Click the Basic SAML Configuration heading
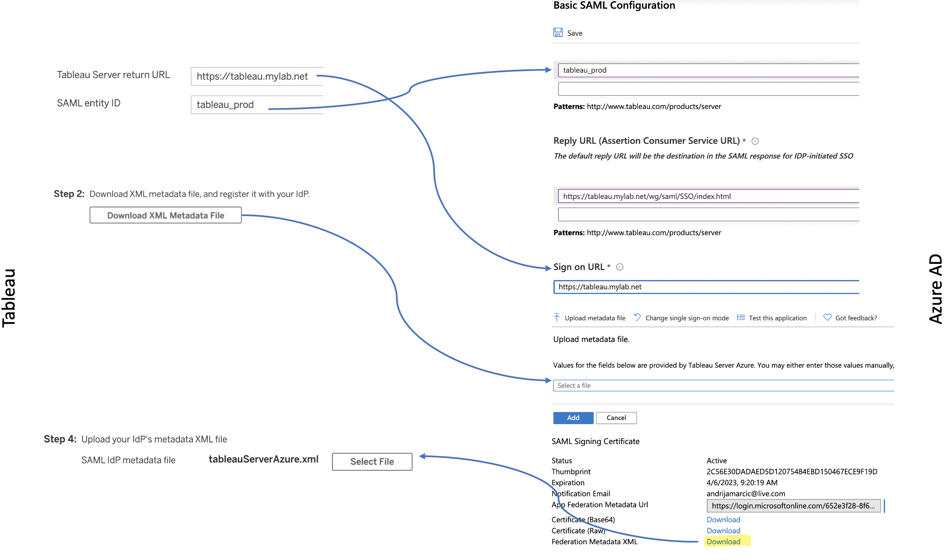The width and height of the screenshot is (949, 560). (614, 5)
